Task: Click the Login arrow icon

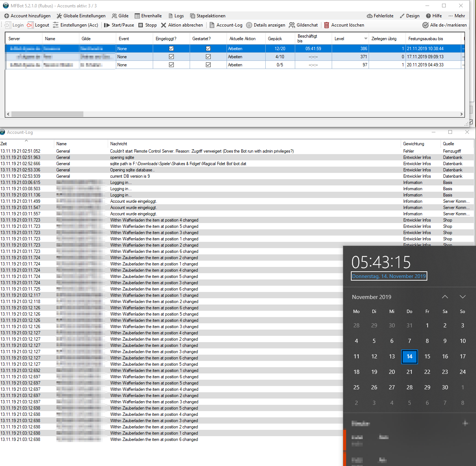Action: click(x=8, y=25)
